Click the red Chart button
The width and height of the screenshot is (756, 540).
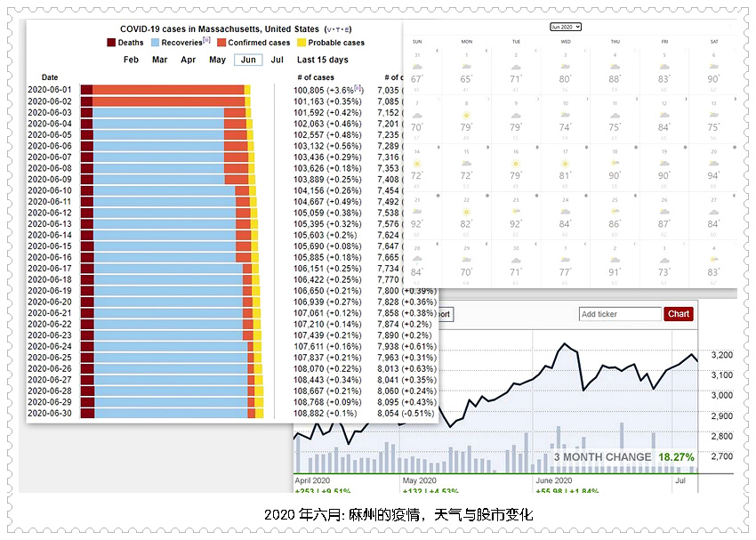(679, 314)
